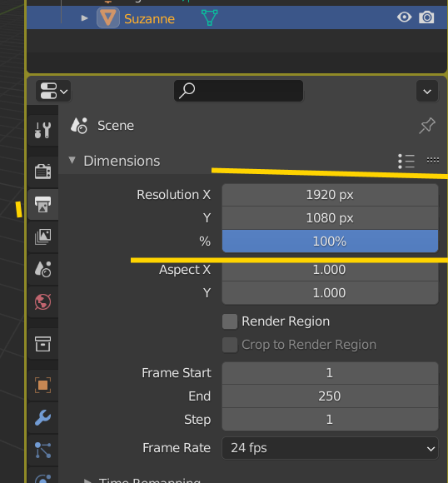Open the Modifiers properties tab
The image size is (448, 483).
click(x=42, y=417)
